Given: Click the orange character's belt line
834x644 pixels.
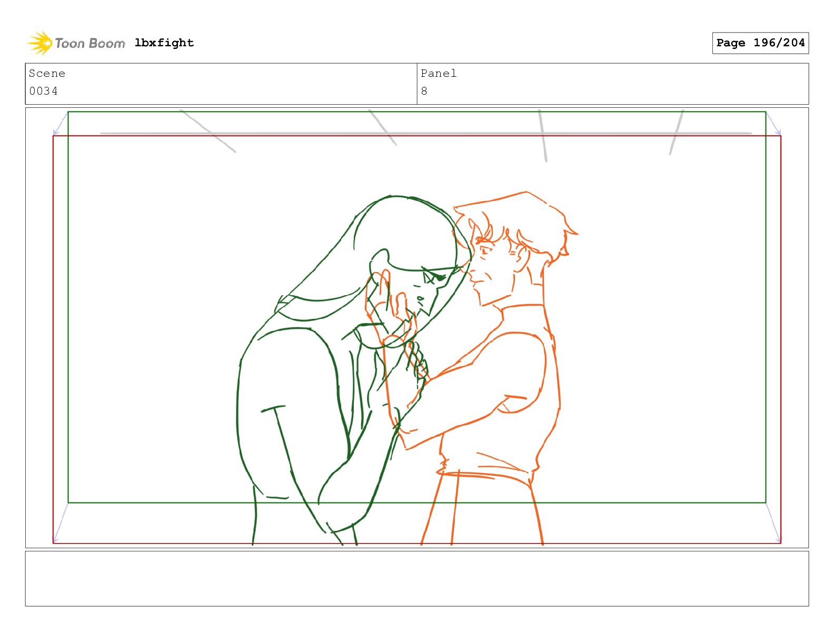Looking at the screenshot, I should (484, 475).
